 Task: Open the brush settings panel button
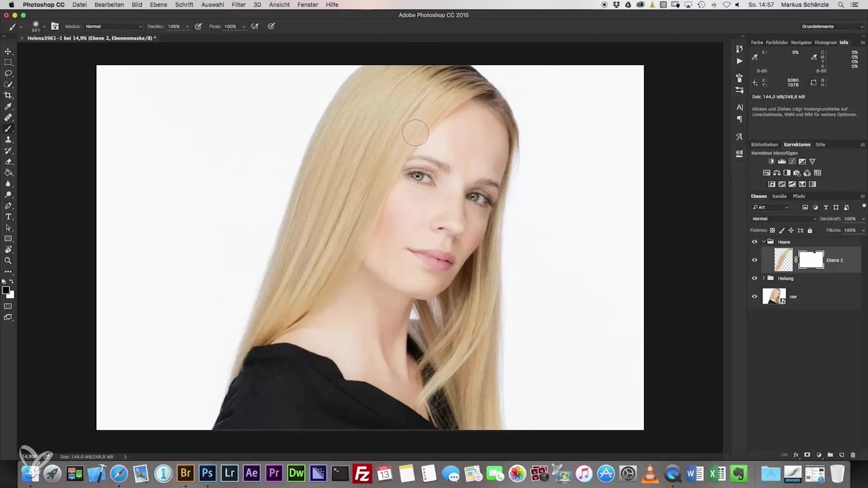[x=55, y=26]
